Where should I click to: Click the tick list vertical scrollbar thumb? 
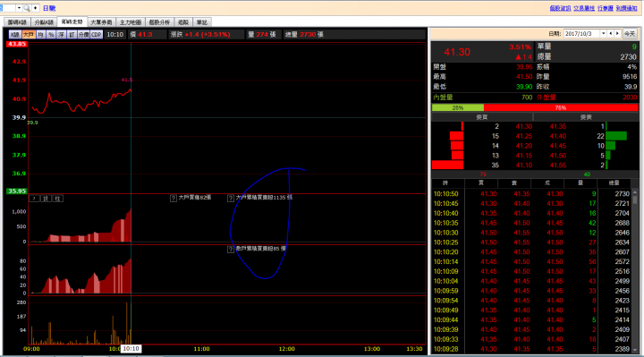[635, 200]
